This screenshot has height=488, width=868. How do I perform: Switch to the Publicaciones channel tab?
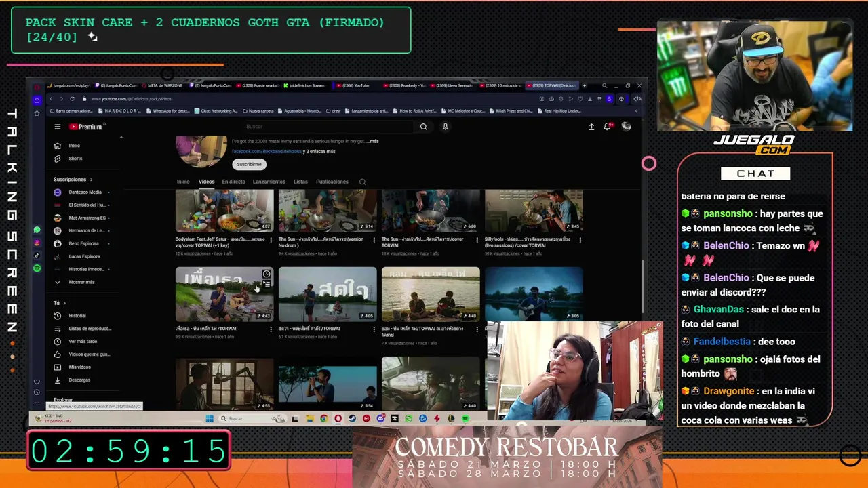332,182
